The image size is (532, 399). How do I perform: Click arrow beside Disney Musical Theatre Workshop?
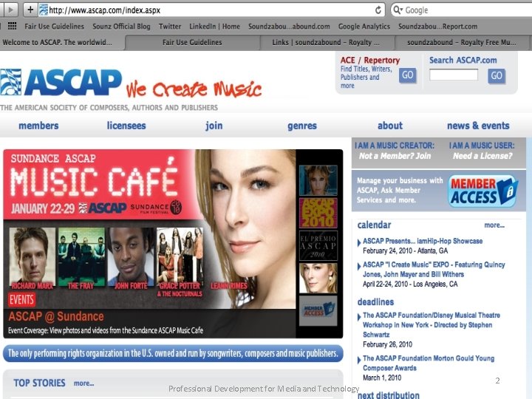coord(359,317)
